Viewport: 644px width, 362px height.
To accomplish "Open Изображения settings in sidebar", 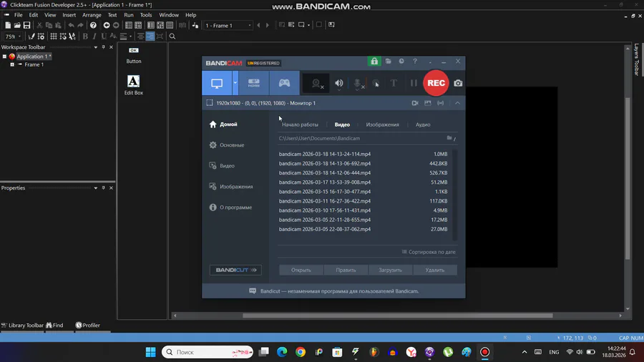I will click(231, 186).
